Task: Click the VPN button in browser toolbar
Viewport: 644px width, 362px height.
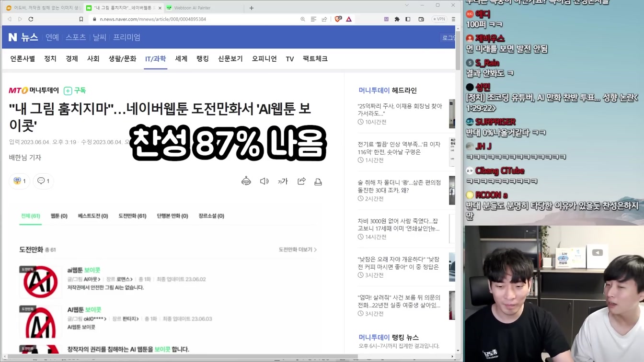Action: [439, 19]
